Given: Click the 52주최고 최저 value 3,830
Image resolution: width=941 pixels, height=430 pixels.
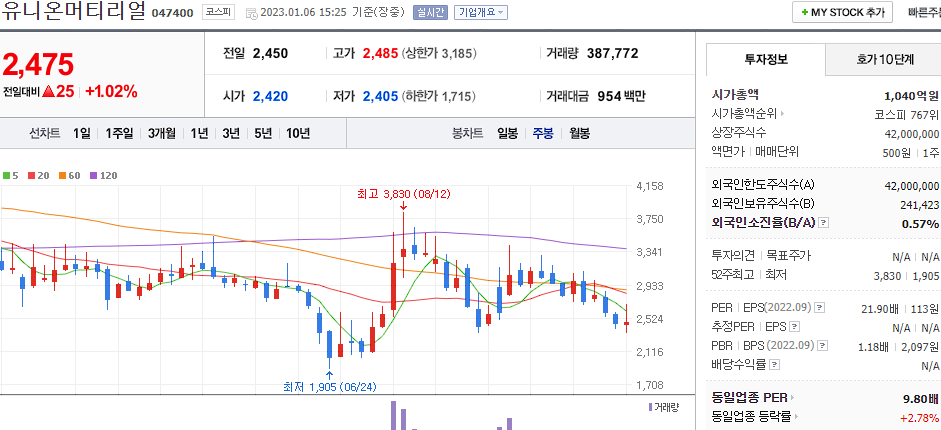Looking at the screenshot, I should click(x=888, y=276).
